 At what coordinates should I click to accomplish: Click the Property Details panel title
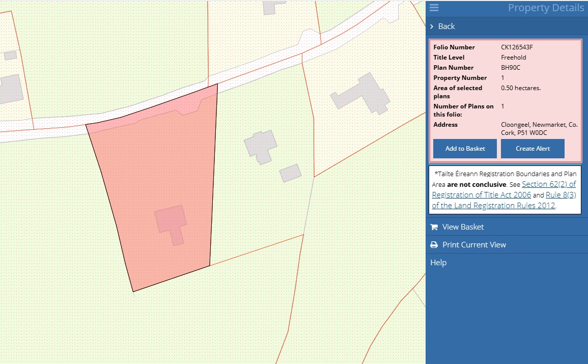546,8
